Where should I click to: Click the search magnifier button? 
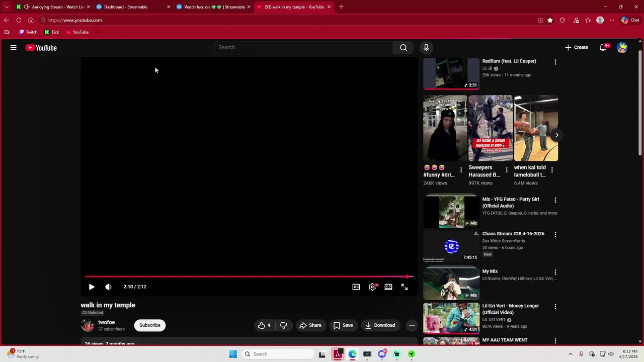404,47
